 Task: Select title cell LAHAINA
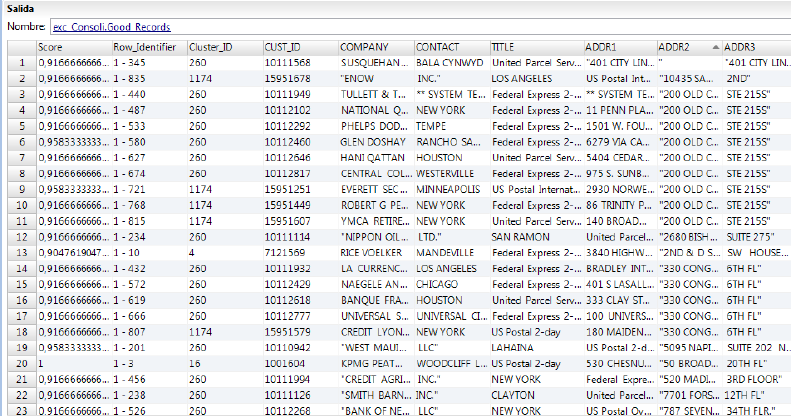point(537,347)
